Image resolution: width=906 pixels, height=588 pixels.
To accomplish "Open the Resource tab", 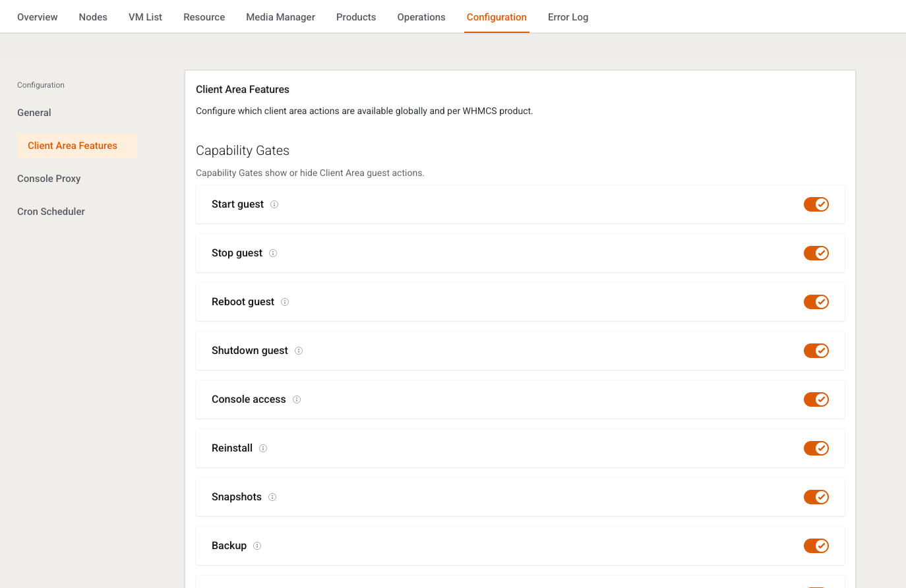I will (x=204, y=17).
